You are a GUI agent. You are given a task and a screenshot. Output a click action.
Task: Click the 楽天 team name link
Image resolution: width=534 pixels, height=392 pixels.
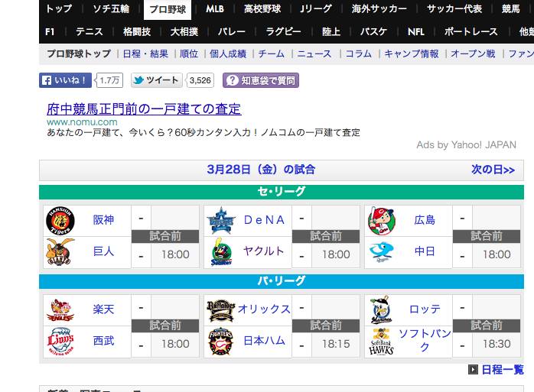103,309
